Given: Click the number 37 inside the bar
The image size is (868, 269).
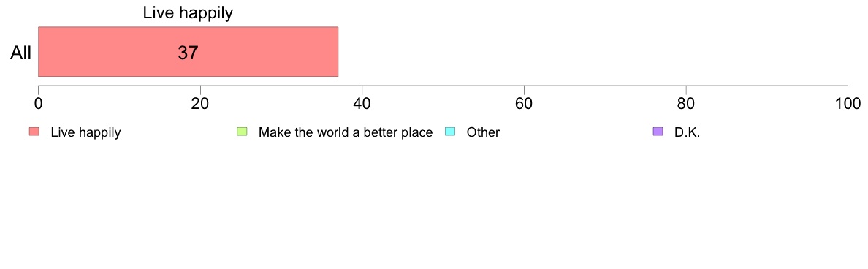Looking at the screenshot, I should pyautogui.click(x=189, y=52).
